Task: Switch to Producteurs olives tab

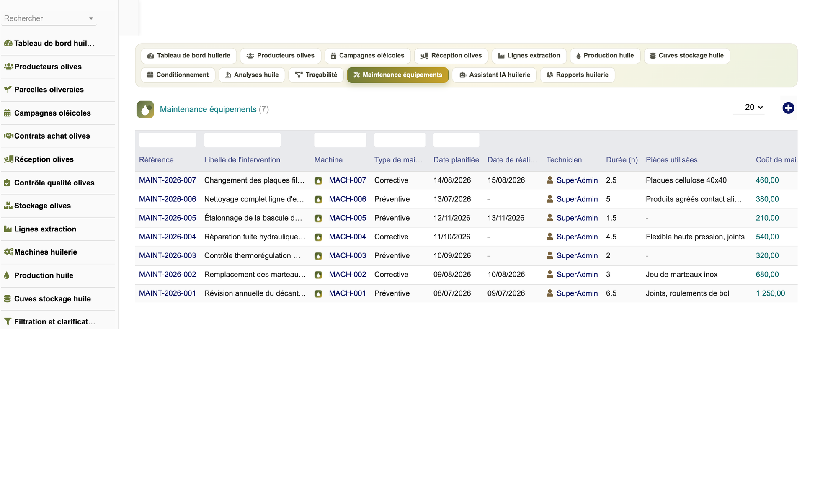Action: tap(281, 56)
